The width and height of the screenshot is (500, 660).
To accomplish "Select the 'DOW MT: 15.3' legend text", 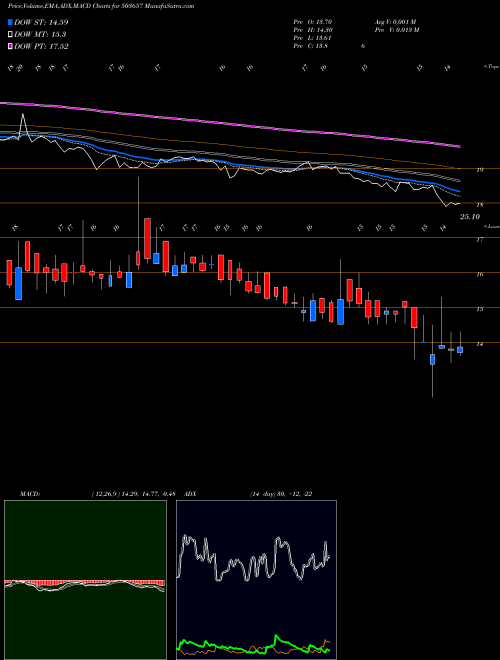I will point(40,35).
